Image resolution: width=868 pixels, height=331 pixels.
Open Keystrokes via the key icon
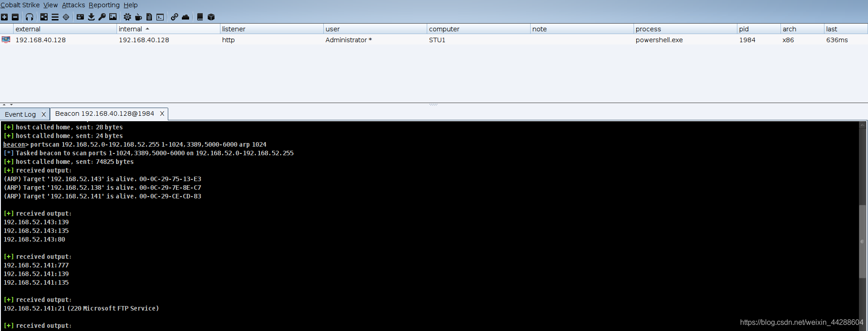(102, 17)
